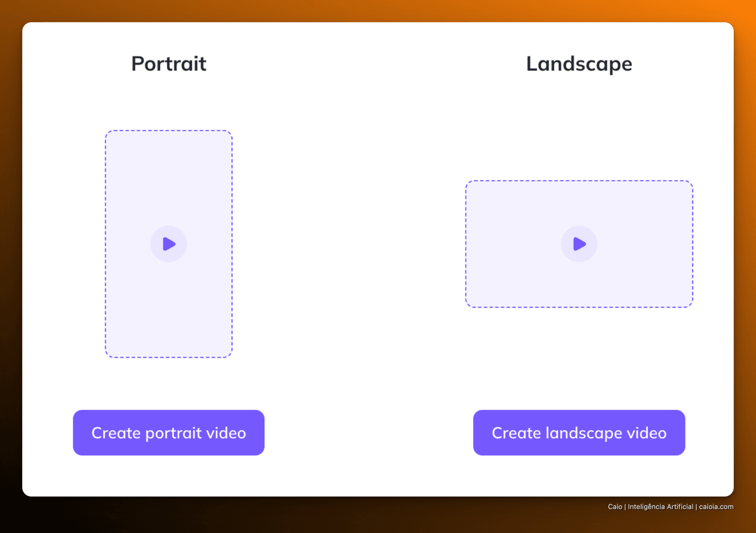Click the circular play badge under Portrait

pos(169,244)
